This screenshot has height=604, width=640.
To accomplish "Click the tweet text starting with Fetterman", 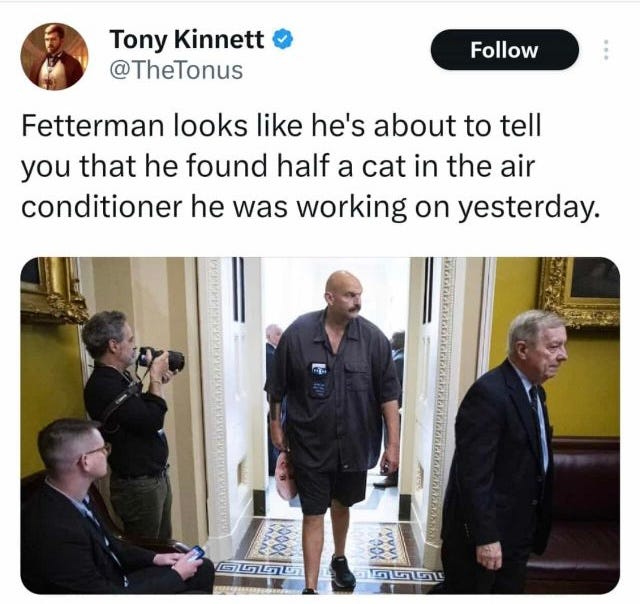I will pos(311,166).
